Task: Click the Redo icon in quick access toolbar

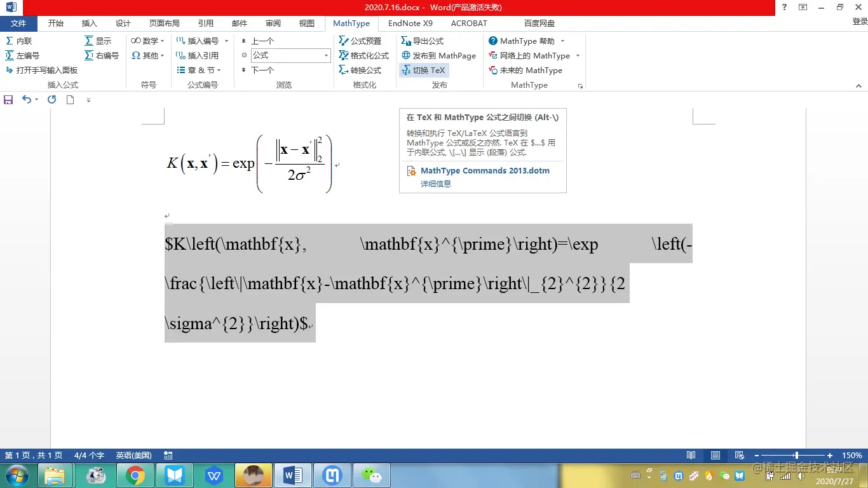Action: coord(52,100)
